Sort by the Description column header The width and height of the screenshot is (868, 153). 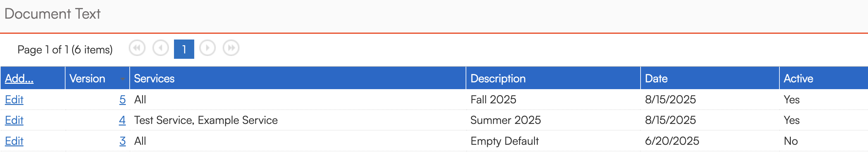[x=498, y=78]
